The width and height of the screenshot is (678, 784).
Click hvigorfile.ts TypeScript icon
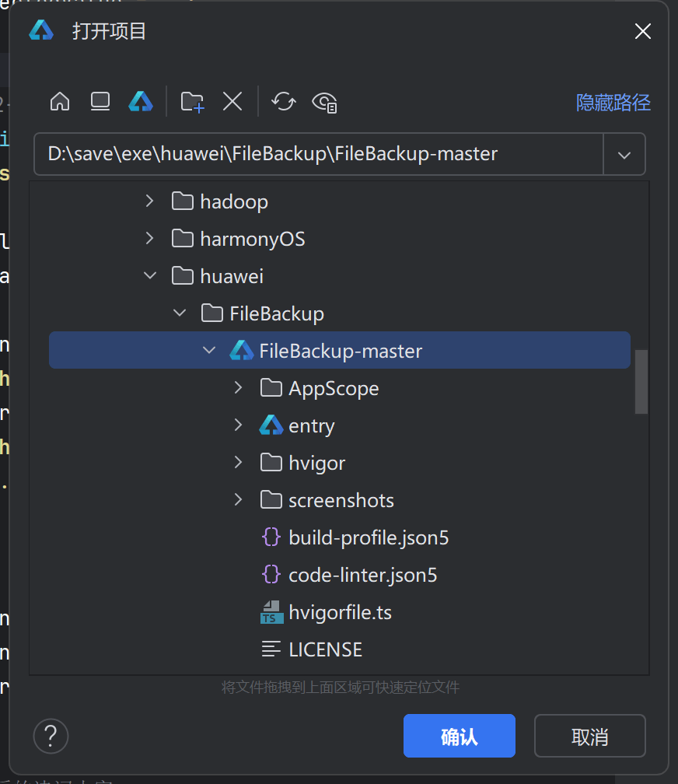tap(271, 612)
